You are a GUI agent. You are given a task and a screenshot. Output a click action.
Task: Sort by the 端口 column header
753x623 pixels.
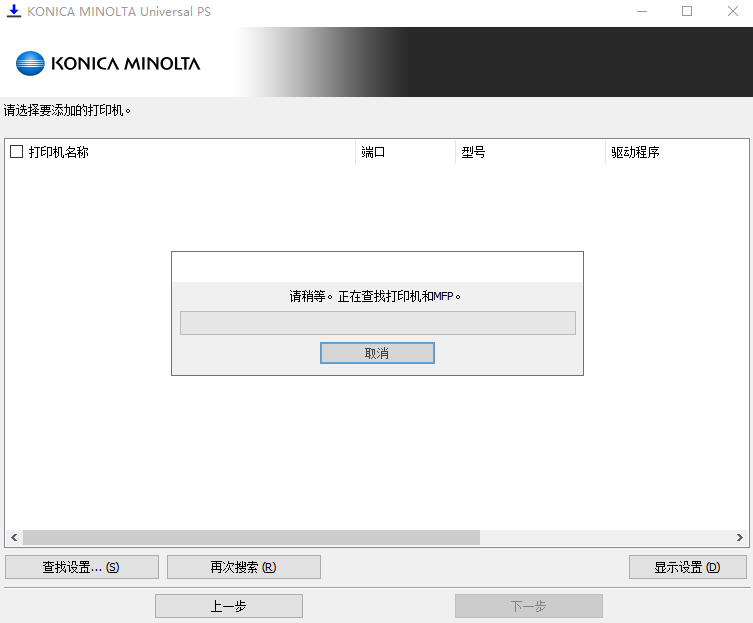(373, 152)
